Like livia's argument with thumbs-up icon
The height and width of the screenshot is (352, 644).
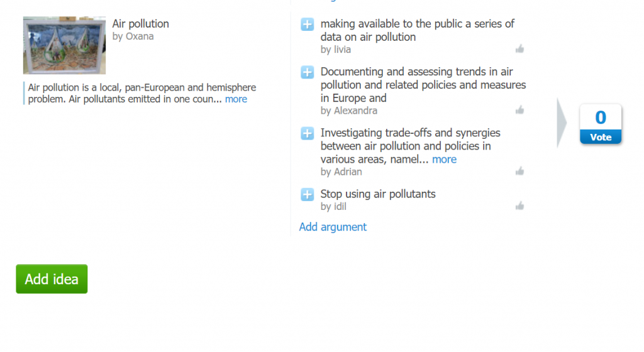(519, 49)
